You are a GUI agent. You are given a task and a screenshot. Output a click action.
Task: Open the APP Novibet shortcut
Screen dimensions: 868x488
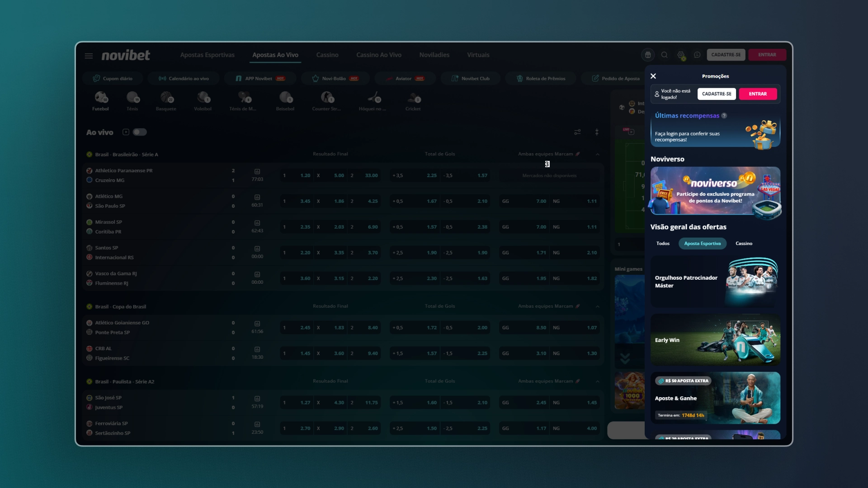[x=260, y=79]
